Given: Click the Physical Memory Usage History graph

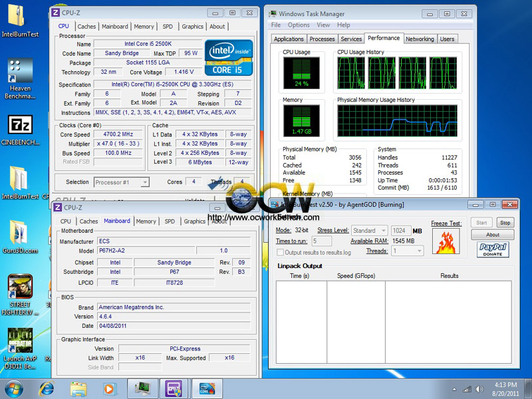Looking at the screenshot, I should pos(397,121).
